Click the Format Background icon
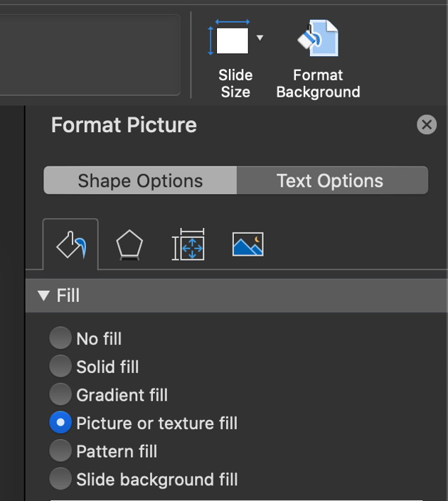The width and height of the screenshot is (448, 501). click(x=318, y=38)
